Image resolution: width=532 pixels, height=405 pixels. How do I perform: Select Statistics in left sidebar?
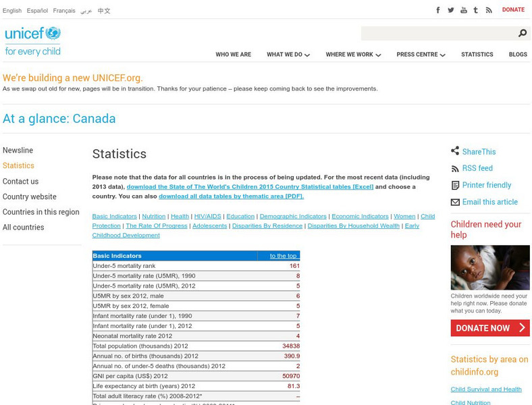click(18, 165)
